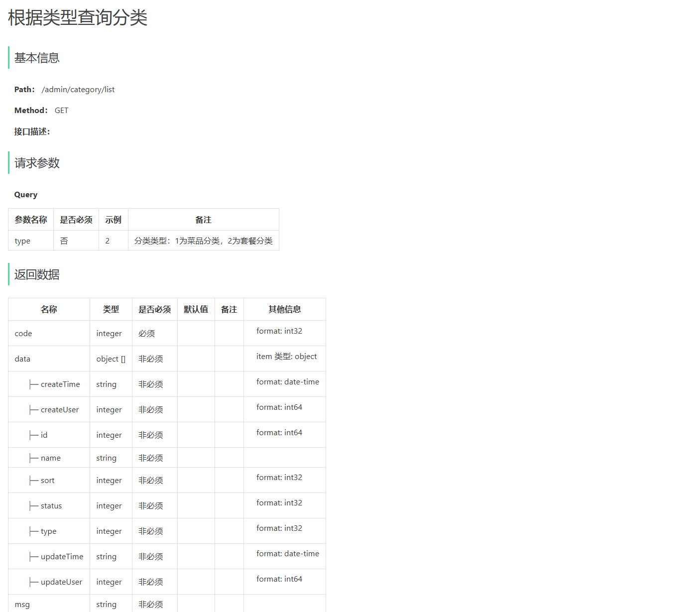Click the 基本信息 section heading

point(37,58)
